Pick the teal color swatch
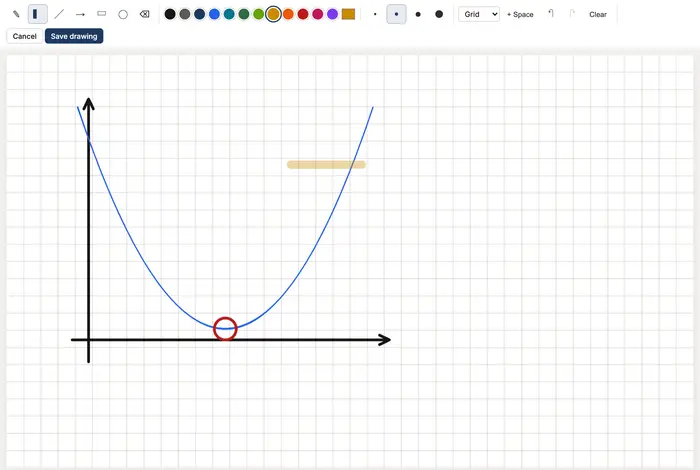The height and width of the screenshot is (470, 700). coord(229,14)
